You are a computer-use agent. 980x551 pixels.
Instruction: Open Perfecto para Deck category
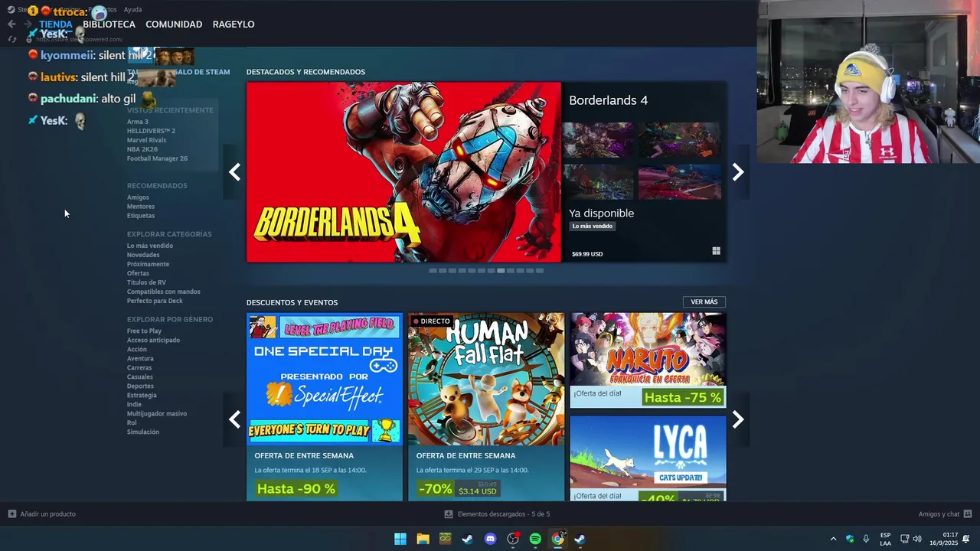point(155,301)
